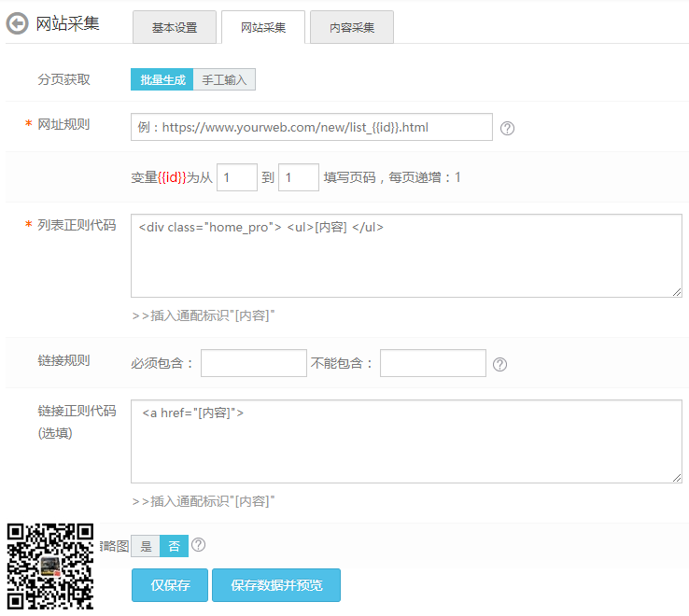Image resolution: width=689 pixels, height=616 pixels.
Task: Click the 不能包含 input field
Action: point(433,363)
